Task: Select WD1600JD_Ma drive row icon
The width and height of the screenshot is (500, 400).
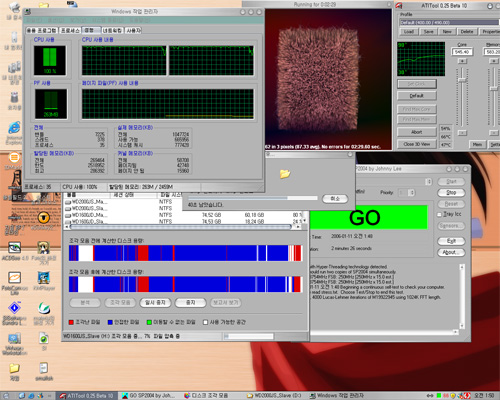Action: tap(68, 215)
